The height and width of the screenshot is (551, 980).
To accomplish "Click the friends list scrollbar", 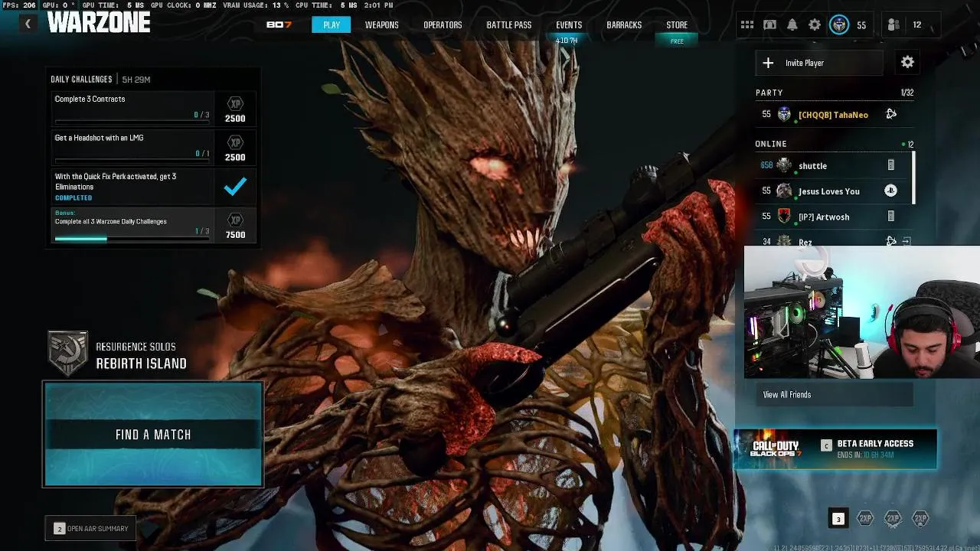I will [x=913, y=178].
